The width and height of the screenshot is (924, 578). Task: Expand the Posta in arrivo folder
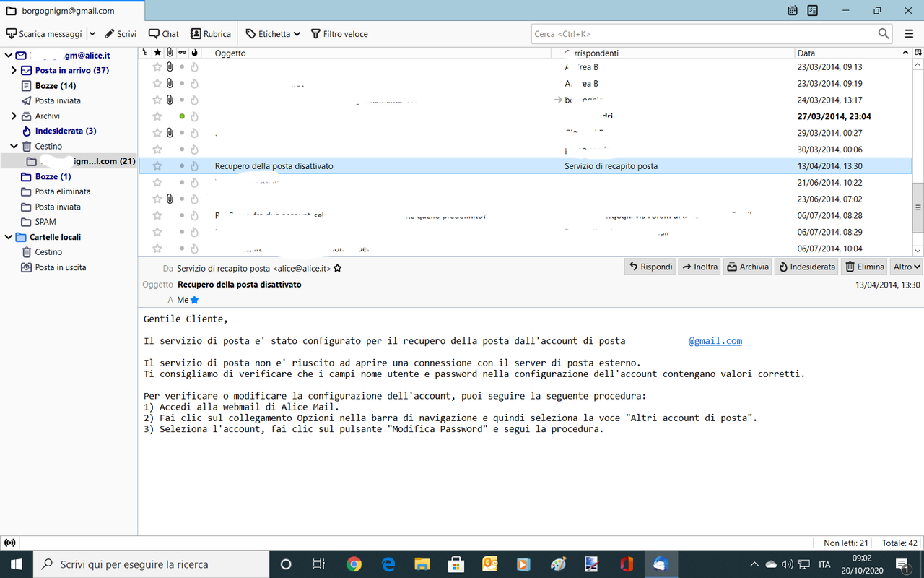click(x=14, y=71)
